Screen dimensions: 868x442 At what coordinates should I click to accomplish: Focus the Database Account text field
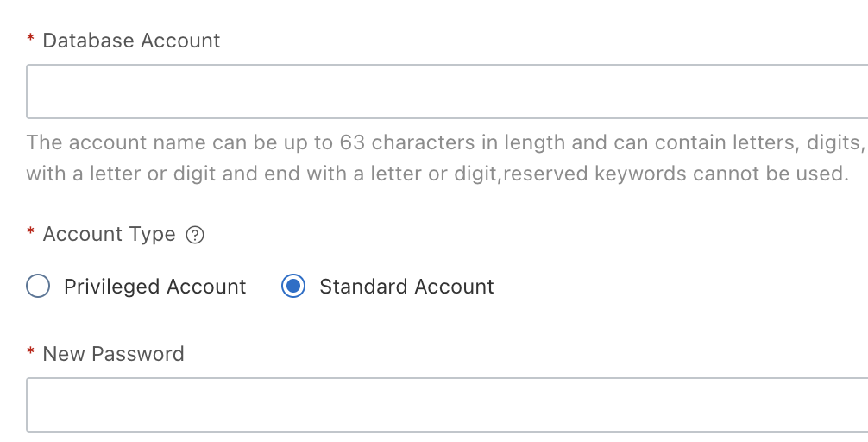coord(447,92)
